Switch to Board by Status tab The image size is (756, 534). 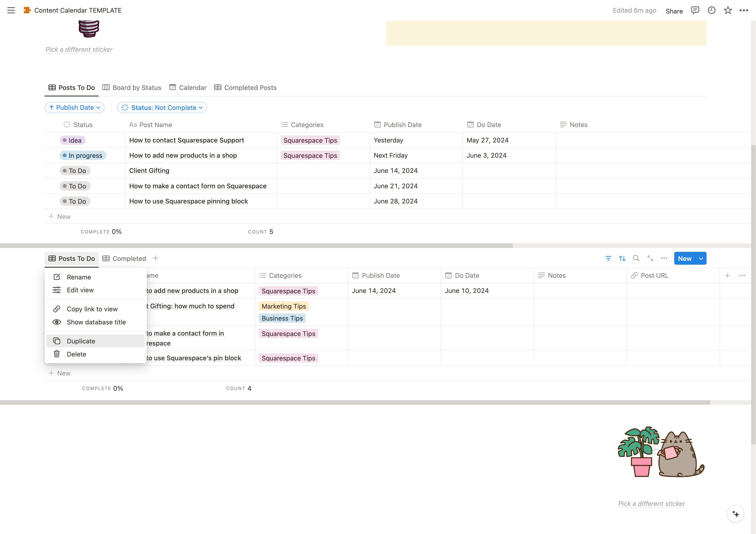[132, 88]
